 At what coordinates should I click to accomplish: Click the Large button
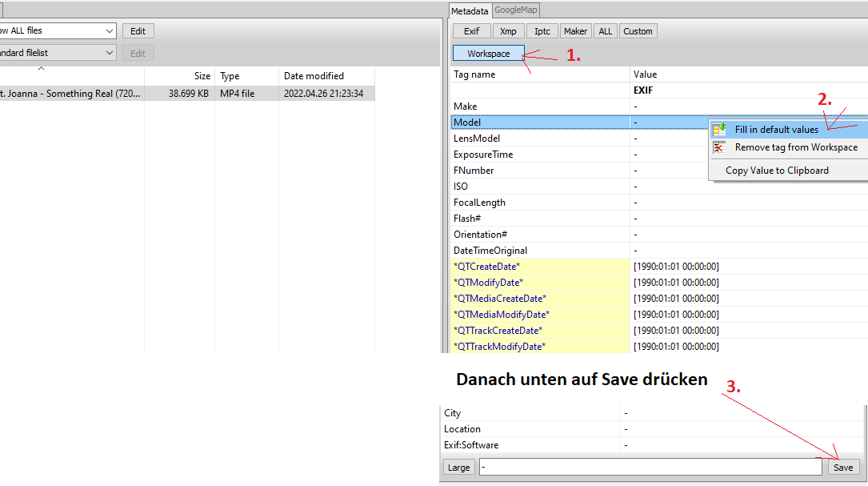click(459, 468)
